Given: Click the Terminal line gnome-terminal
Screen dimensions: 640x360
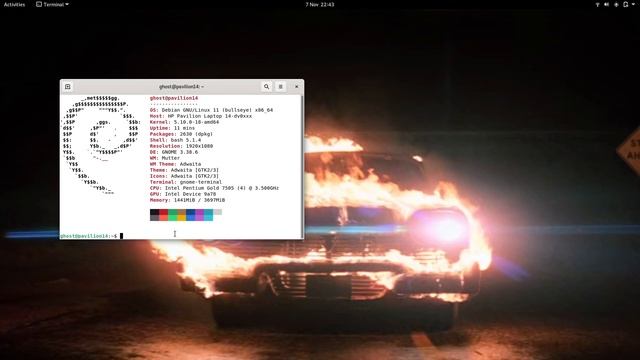Looking at the screenshot, I should 186,182.
